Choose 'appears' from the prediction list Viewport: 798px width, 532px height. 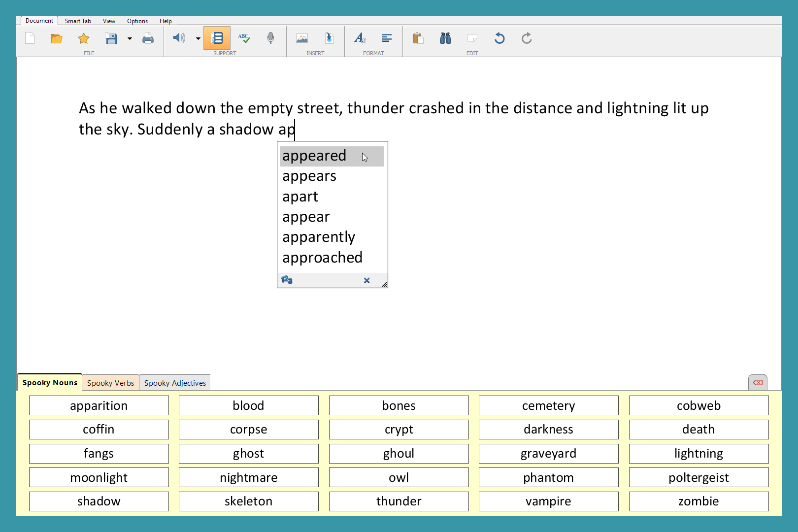[x=332, y=176]
